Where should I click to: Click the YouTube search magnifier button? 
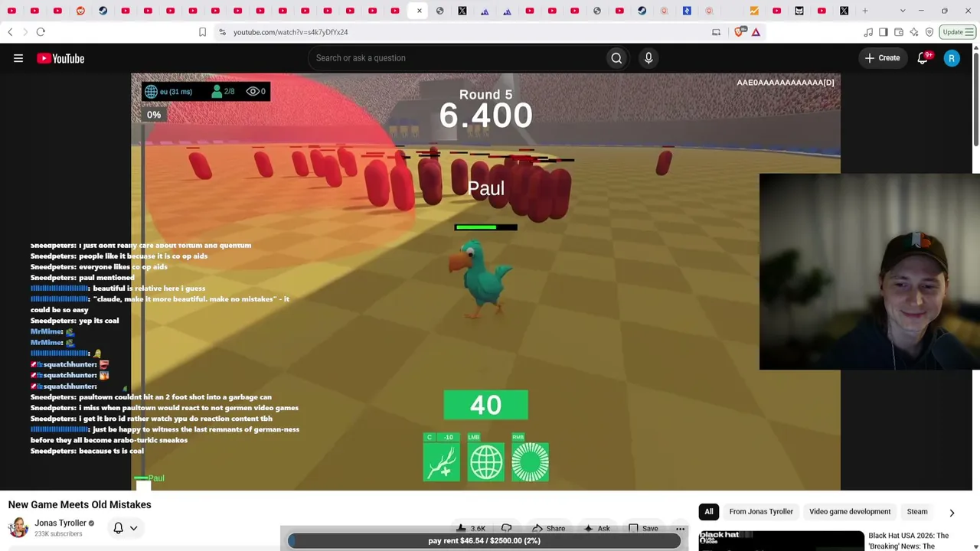click(x=616, y=58)
